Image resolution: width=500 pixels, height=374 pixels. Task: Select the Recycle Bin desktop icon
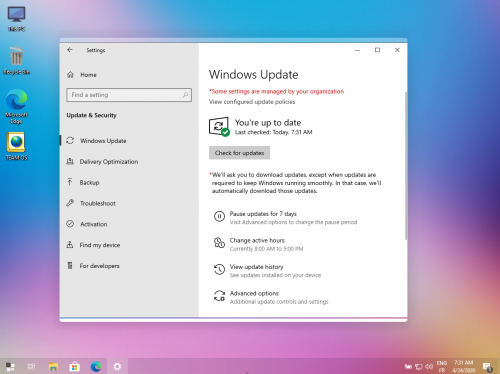16,61
